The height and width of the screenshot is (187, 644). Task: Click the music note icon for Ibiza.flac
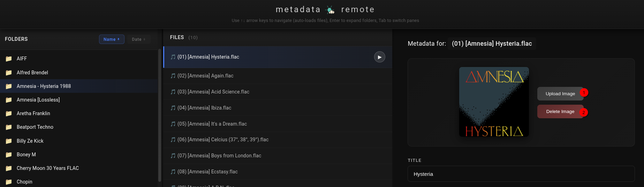click(x=173, y=108)
